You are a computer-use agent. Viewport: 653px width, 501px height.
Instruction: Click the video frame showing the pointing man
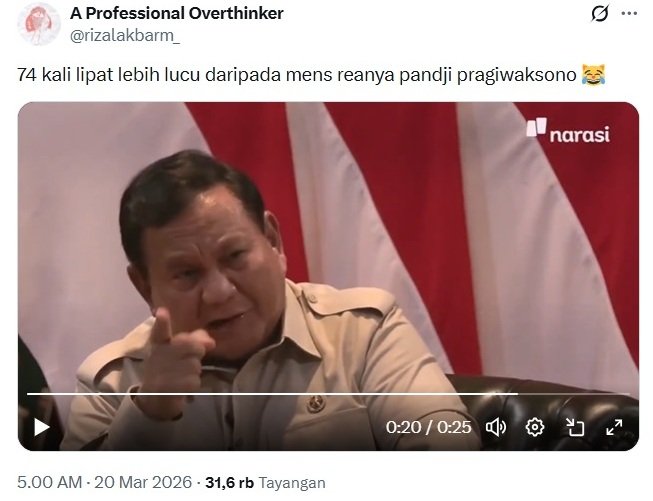click(328, 250)
